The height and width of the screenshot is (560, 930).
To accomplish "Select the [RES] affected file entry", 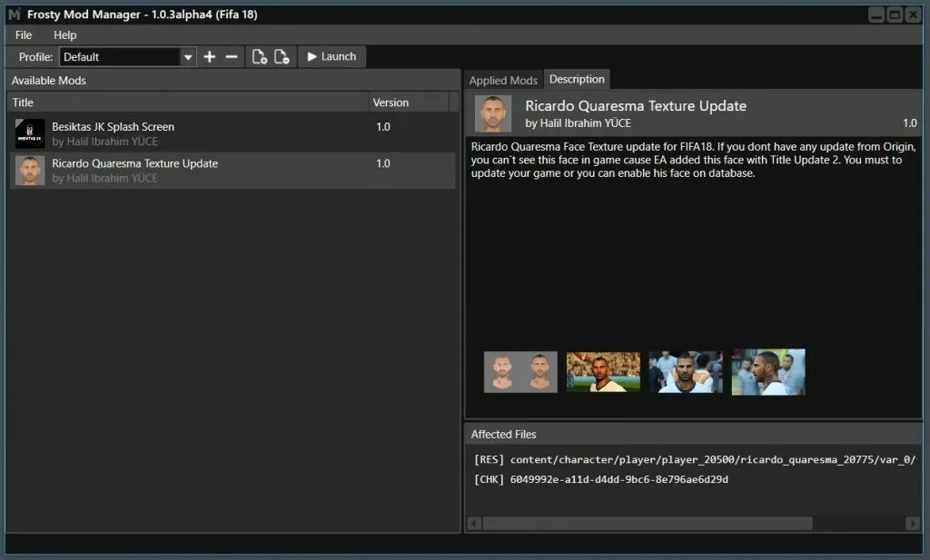I will [x=695, y=460].
